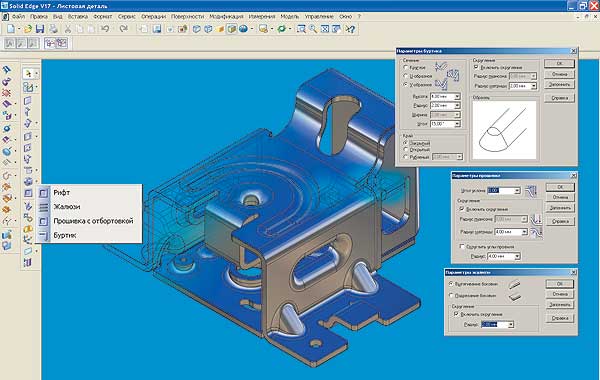Choose the Select arrow tool in left toolbar
This screenshot has height=380, width=600.
pos(28,73)
